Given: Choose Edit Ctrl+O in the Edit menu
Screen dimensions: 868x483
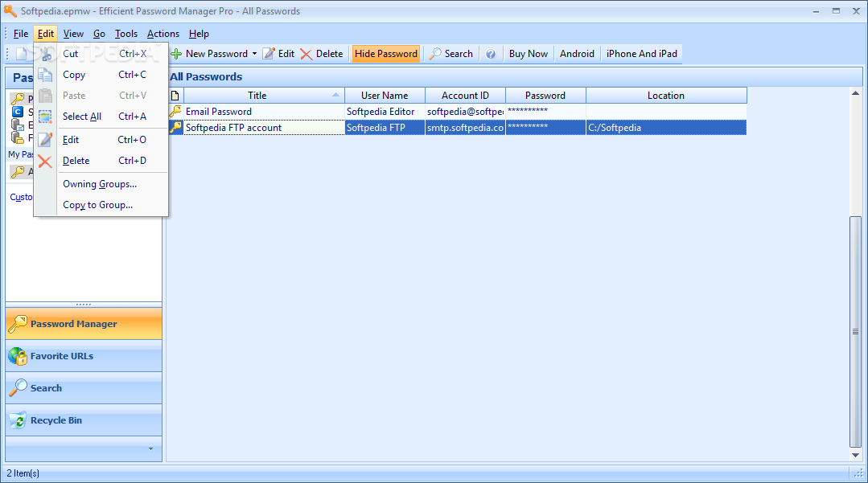Looking at the screenshot, I should pos(101,140).
